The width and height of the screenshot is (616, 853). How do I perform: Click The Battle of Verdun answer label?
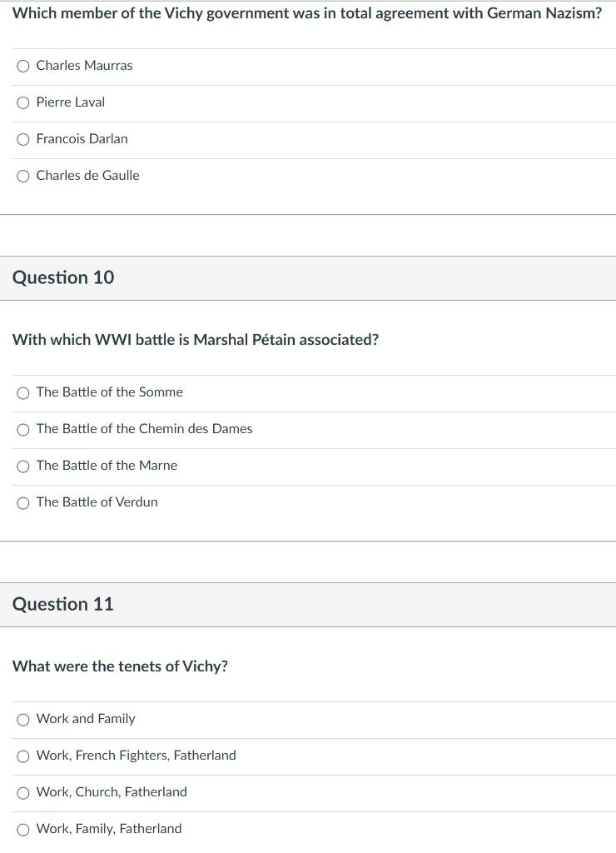tap(97, 502)
